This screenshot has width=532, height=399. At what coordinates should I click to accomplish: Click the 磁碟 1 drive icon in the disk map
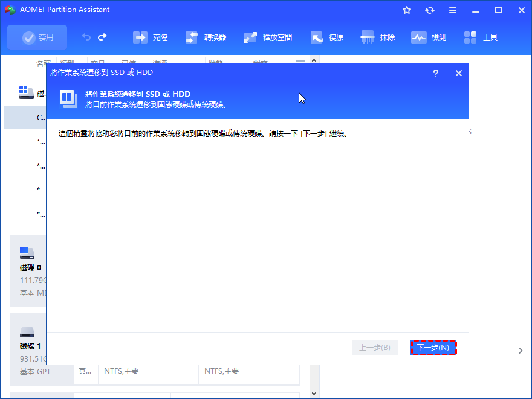coord(27,332)
